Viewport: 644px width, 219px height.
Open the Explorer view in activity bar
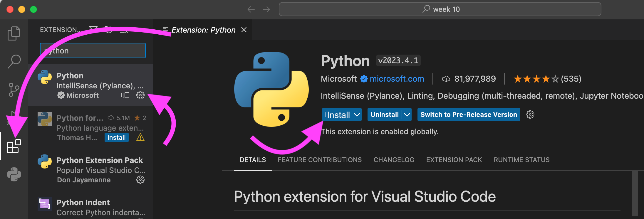tap(14, 33)
